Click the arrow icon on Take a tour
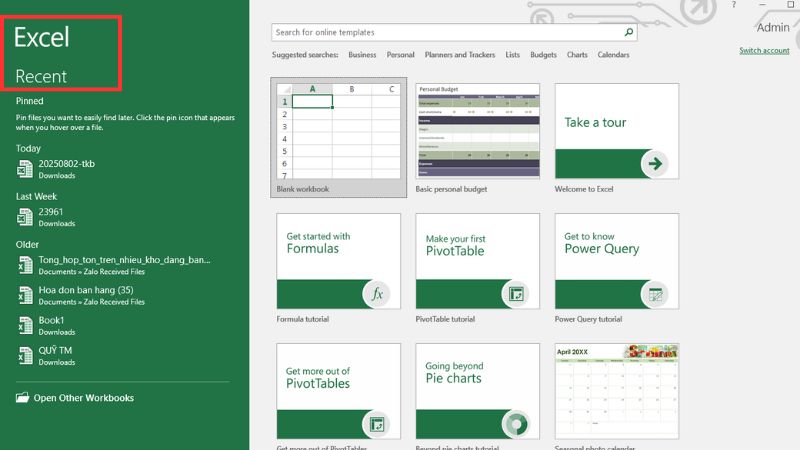 [655, 163]
